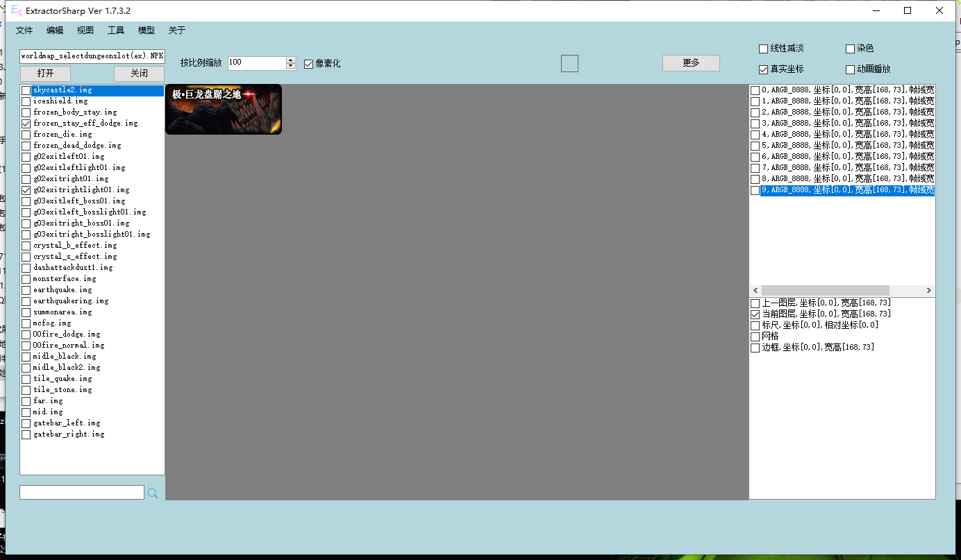
Task: Check the box for iceshield.img
Action: point(26,101)
